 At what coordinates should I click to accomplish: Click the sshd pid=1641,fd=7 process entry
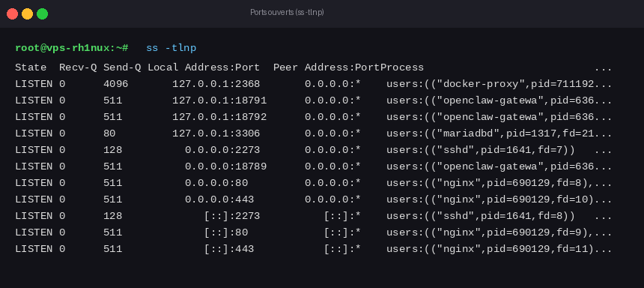[x=481, y=150]
